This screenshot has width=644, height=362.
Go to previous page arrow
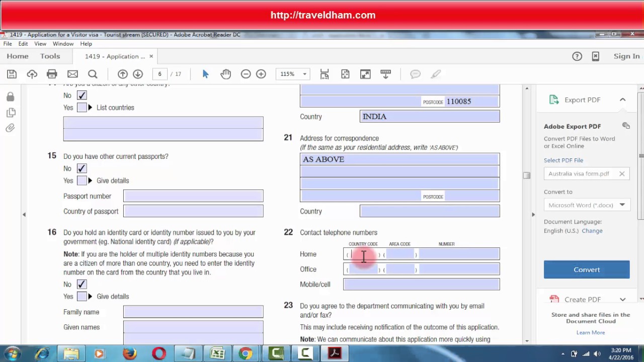click(122, 74)
